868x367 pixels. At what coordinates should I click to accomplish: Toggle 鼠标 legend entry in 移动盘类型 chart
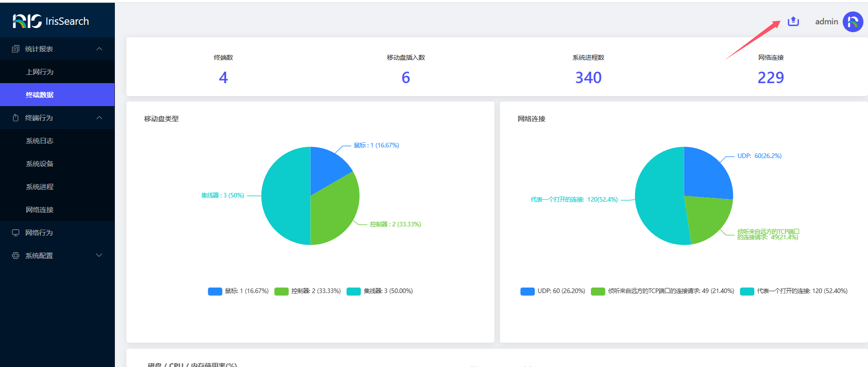238,291
